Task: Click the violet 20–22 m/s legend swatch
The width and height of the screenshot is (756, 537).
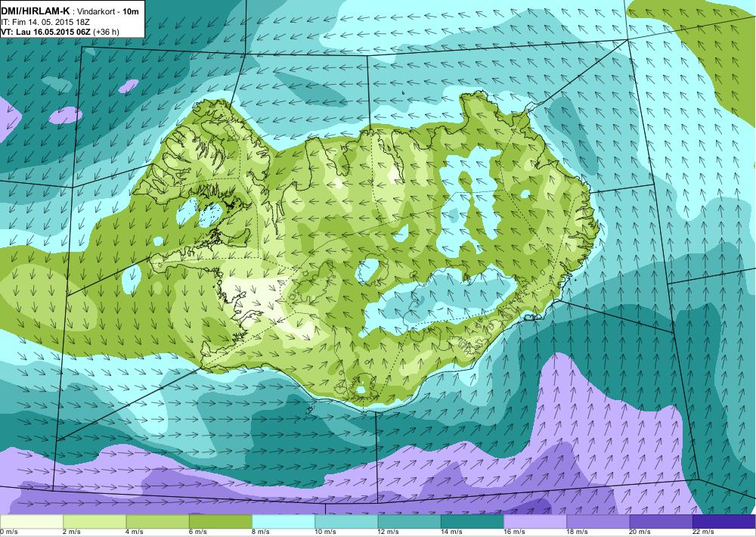Action: (661, 522)
